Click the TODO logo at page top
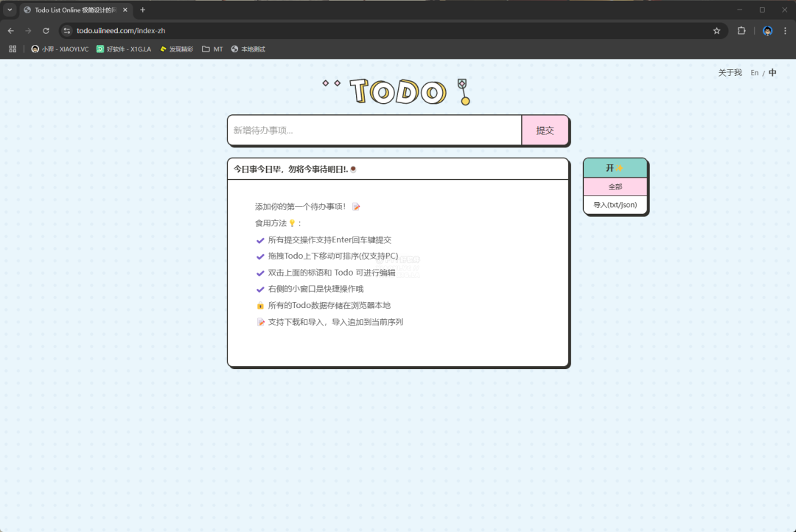Screen dimensions: 796x532 [397, 92]
